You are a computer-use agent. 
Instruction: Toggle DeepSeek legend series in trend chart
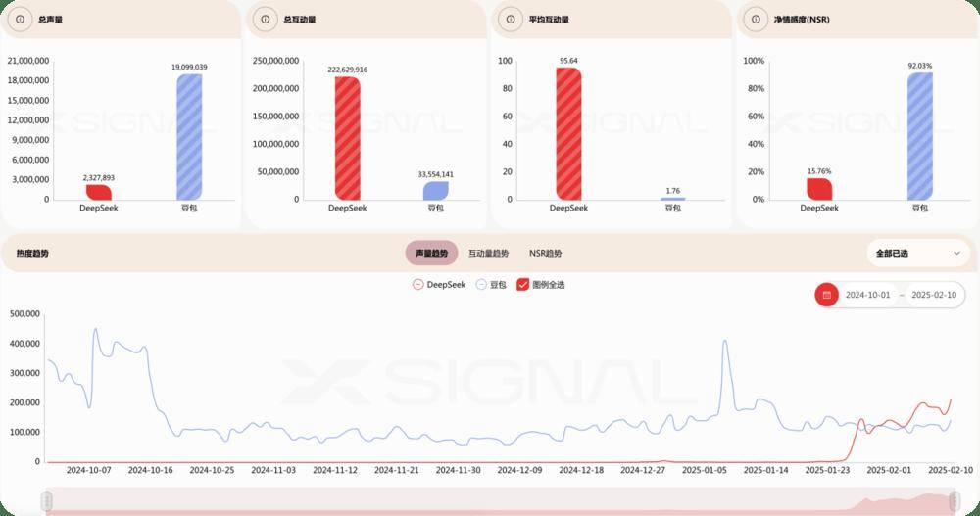coord(439,285)
